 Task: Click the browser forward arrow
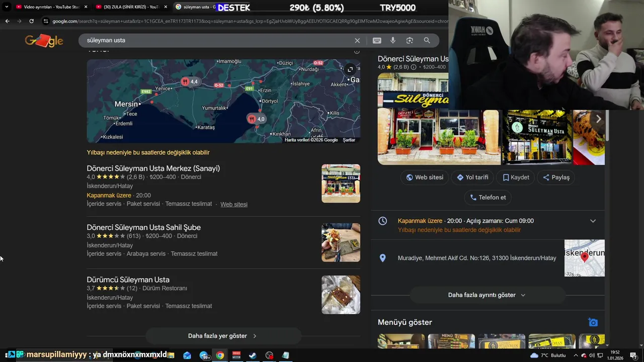point(19,21)
